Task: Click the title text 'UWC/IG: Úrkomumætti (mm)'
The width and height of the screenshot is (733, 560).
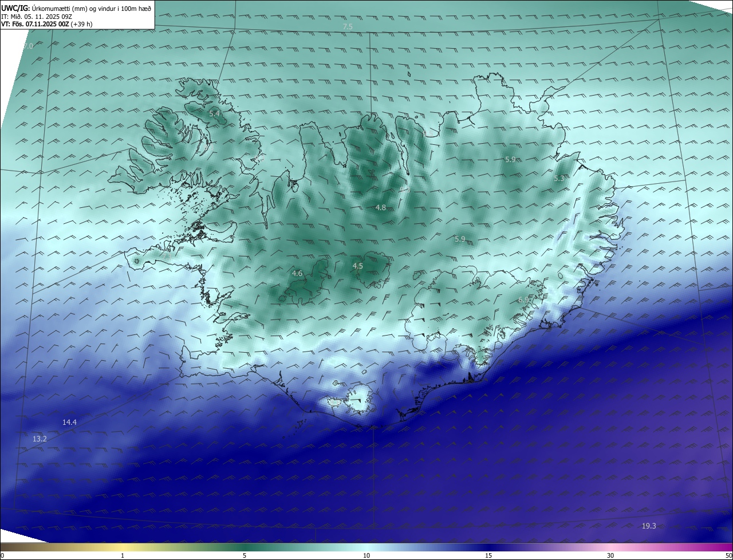Action: (x=44, y=8)
